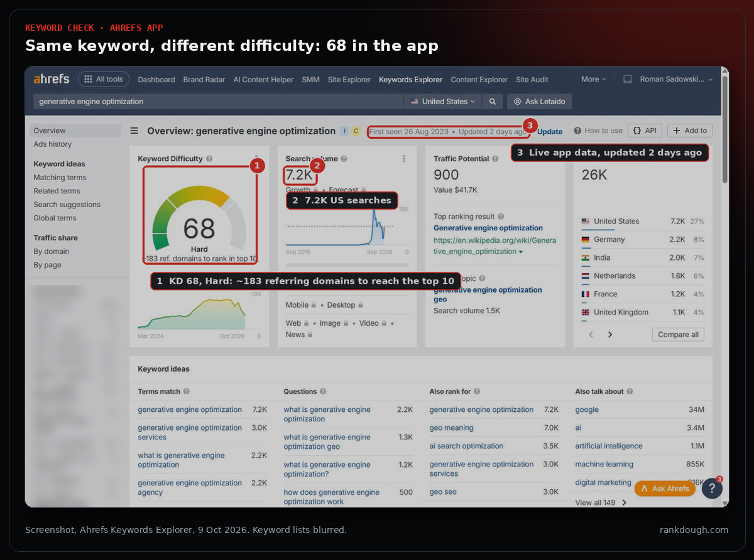Open ai search optimization keyword

pos(466,446)
